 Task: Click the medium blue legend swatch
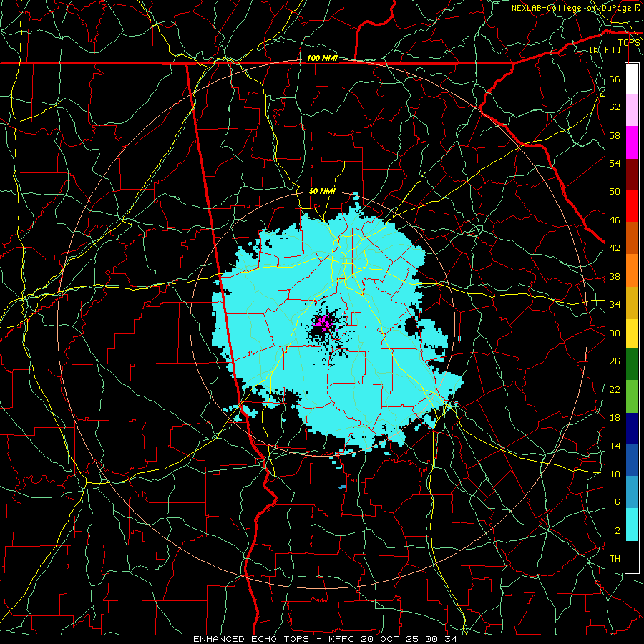point(632,460)
